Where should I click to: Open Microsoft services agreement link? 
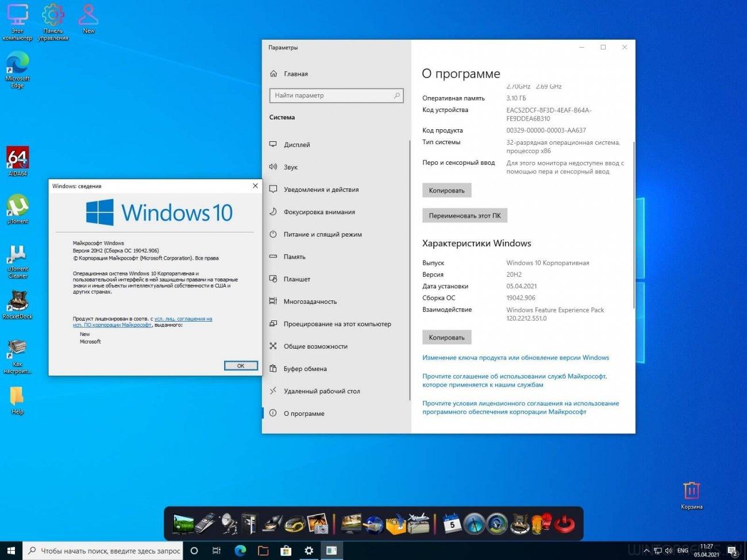[514, 380]
